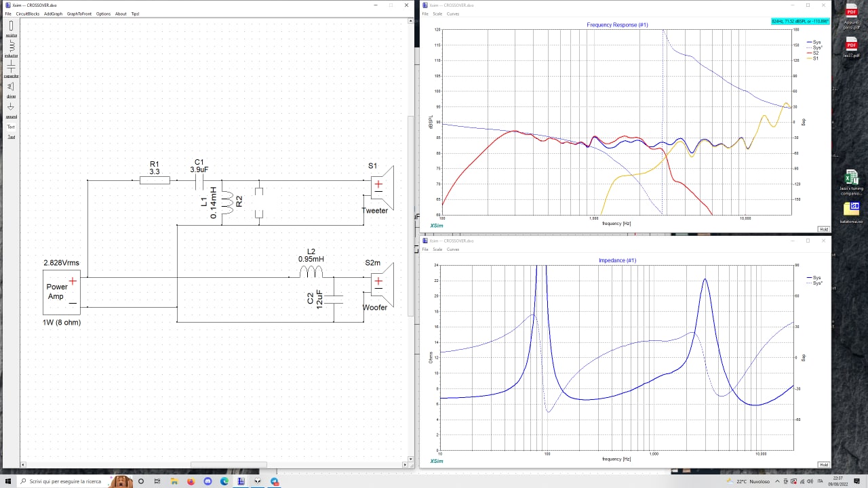Click the Xsim taskbar icon

pyautogui.click(x=241, y=481)
